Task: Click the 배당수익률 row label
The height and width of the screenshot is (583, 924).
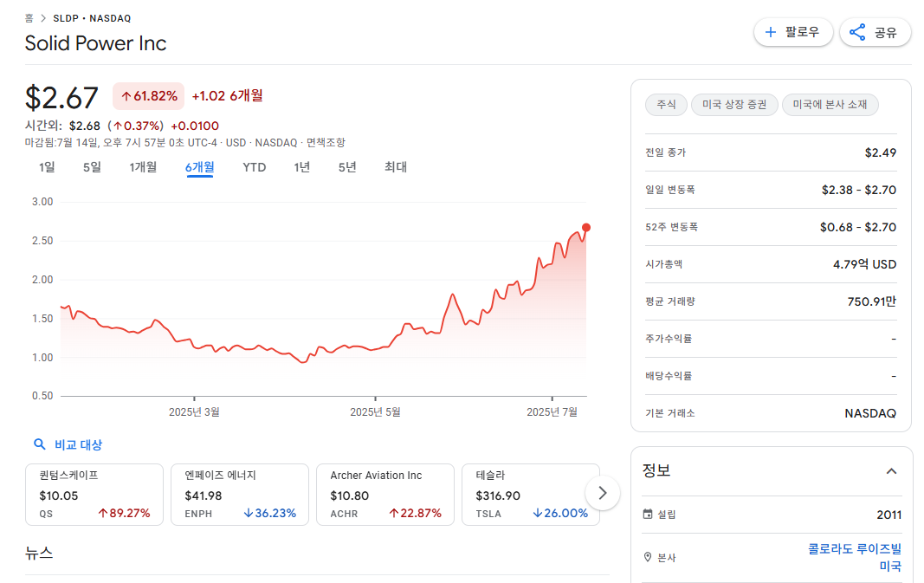Action: [669, 375]
